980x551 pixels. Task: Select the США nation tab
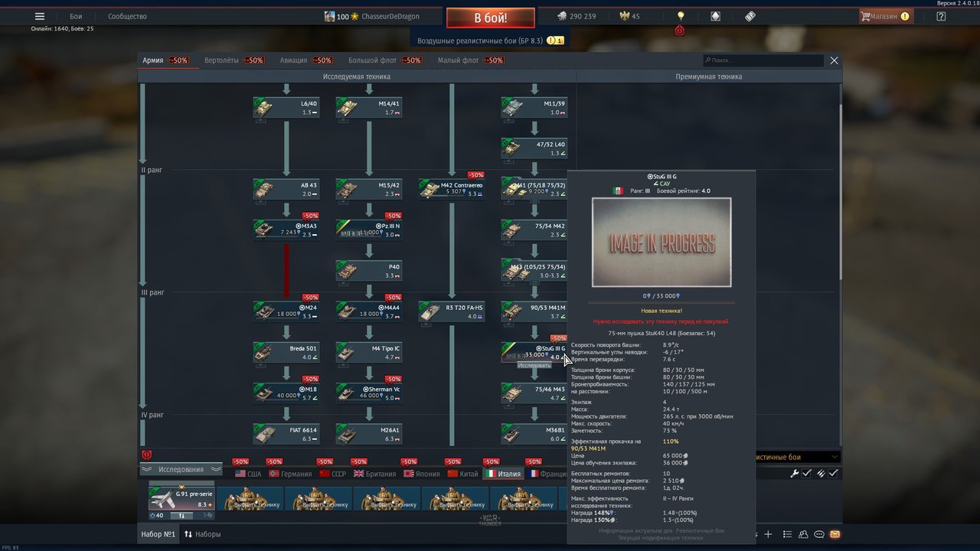tap(248, 474)
